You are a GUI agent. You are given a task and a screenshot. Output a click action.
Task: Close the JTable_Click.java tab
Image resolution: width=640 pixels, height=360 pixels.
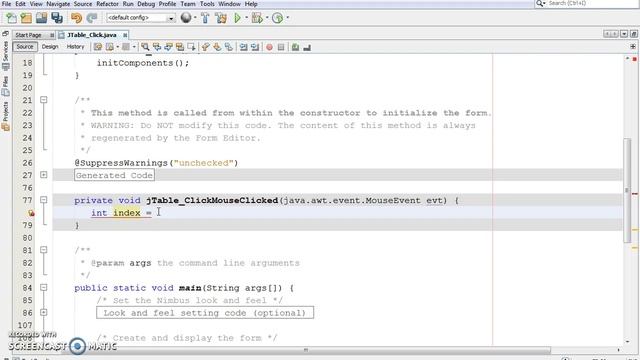(x=125, y=35)
